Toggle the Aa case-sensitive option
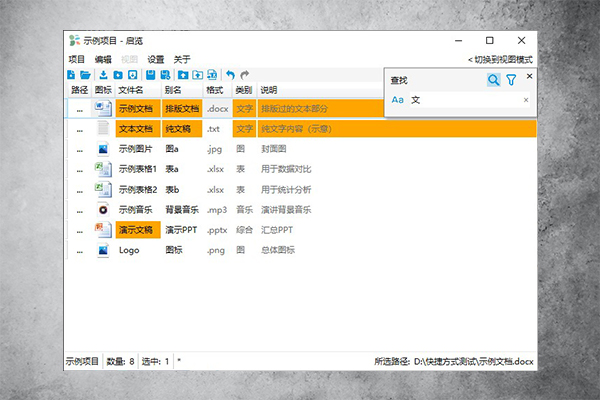 tap(398, 100)
